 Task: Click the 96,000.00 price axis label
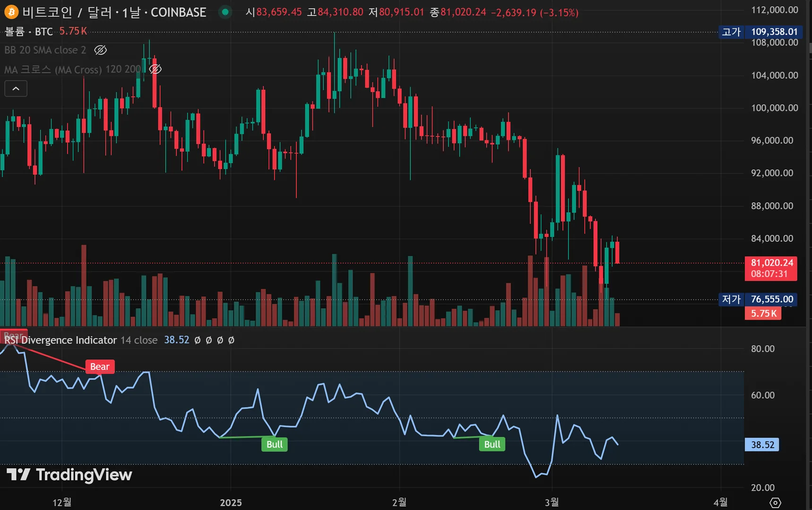click(x=772, y=141)
